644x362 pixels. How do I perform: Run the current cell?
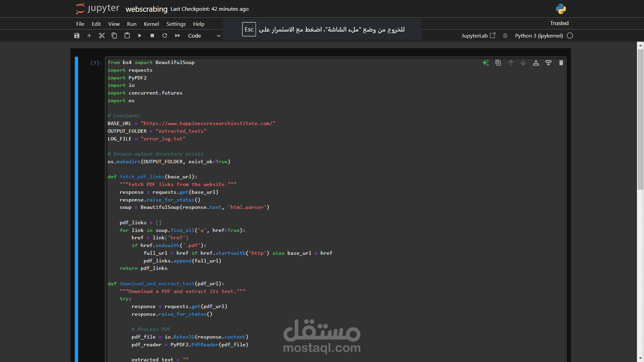(140, 36)
